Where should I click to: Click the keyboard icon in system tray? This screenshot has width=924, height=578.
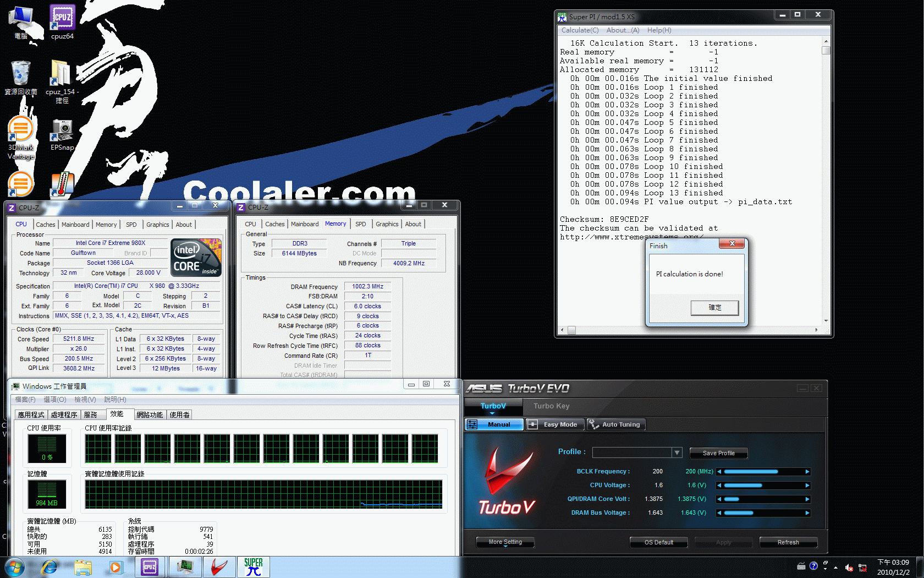click(x=801, y=566)
